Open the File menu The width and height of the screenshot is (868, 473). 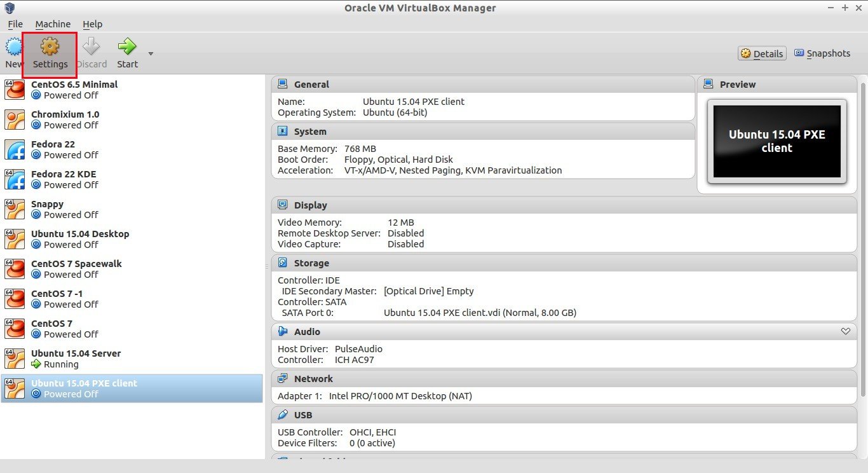click(x=15, y=24)
